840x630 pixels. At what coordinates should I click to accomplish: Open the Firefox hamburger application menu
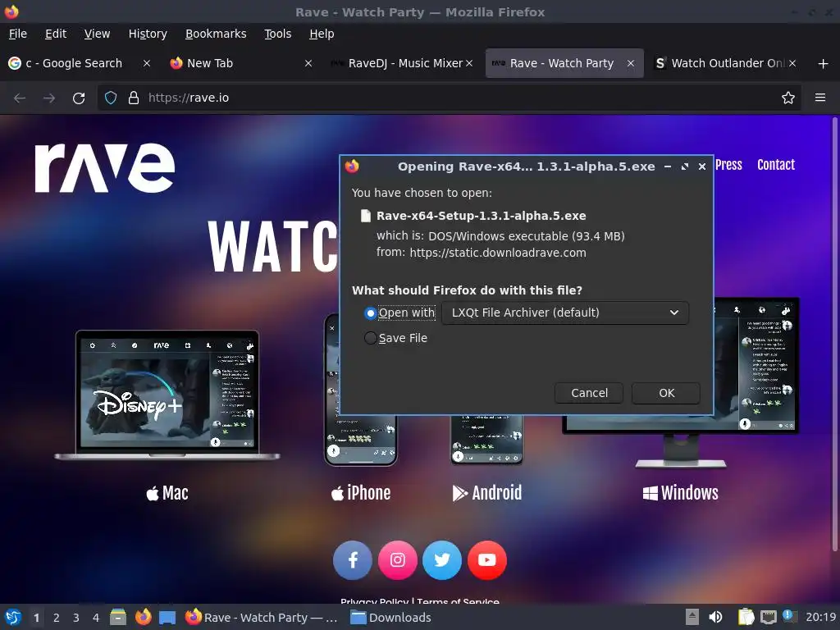tap(820, 98)
